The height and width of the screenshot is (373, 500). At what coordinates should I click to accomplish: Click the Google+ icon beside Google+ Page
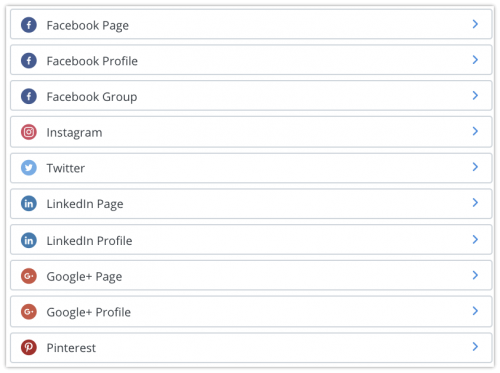29,276
